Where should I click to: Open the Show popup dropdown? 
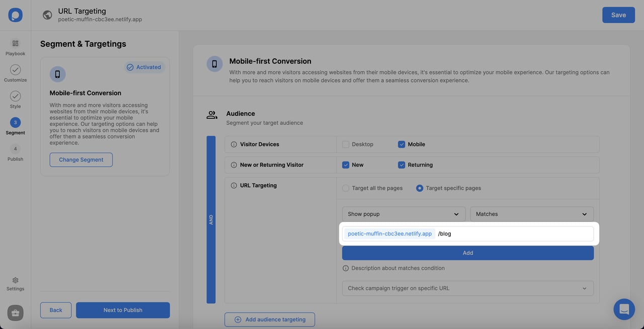tap(404, 214)
